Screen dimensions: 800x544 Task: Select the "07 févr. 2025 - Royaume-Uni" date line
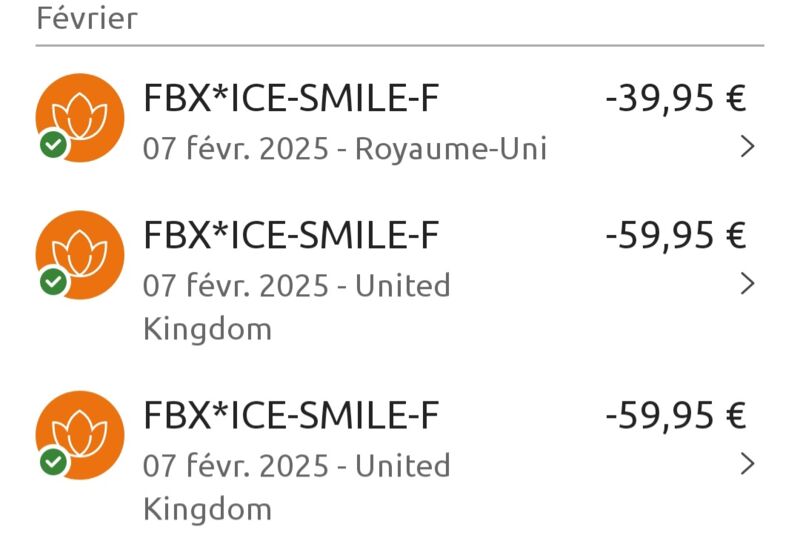point(345,149)
